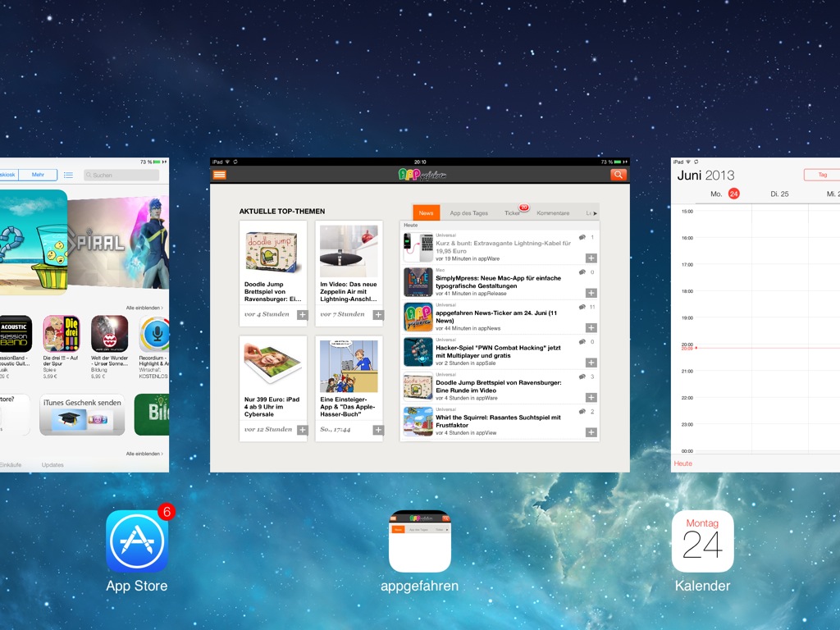Expand the Doodle Jump Brettspiel card plus button

pyautogui.click(x=302, y=315)
